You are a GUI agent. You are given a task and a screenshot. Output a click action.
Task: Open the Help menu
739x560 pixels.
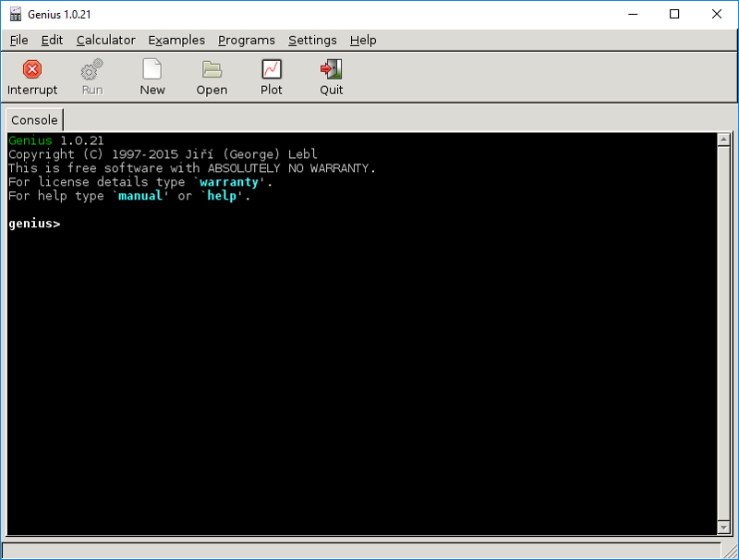point(363,40)
